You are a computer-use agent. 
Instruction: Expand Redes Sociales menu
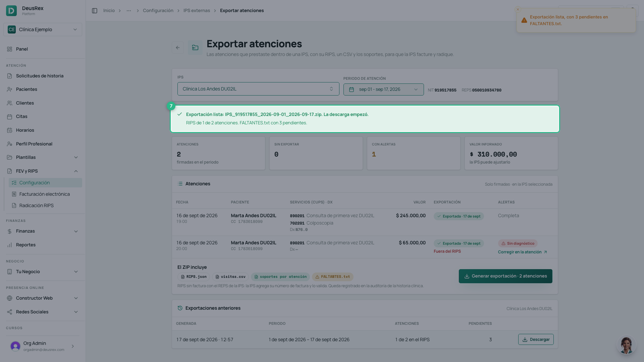coord(43,312)
